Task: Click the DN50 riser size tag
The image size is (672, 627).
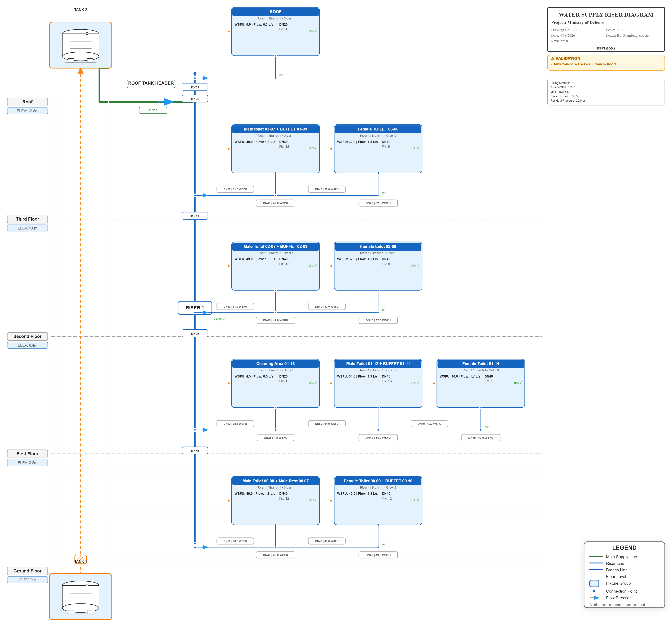Action: pos(195,451)
